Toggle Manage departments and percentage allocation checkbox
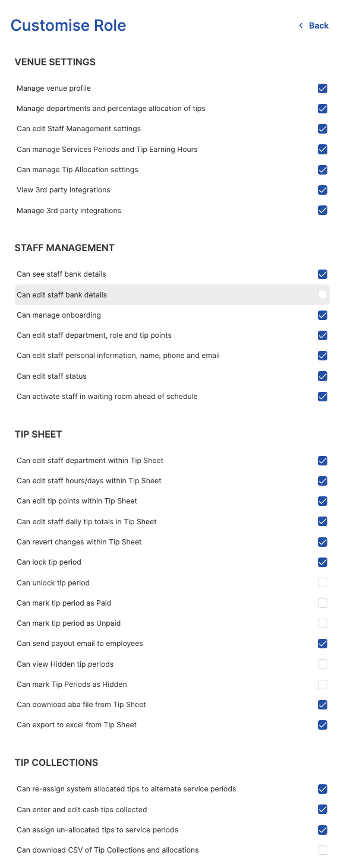 coord(323,109)
